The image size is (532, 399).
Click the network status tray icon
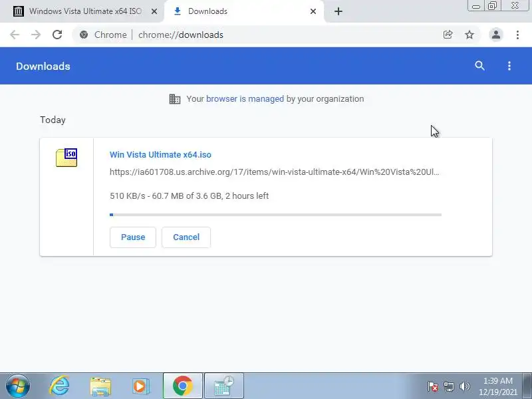[x=448, y=386]
